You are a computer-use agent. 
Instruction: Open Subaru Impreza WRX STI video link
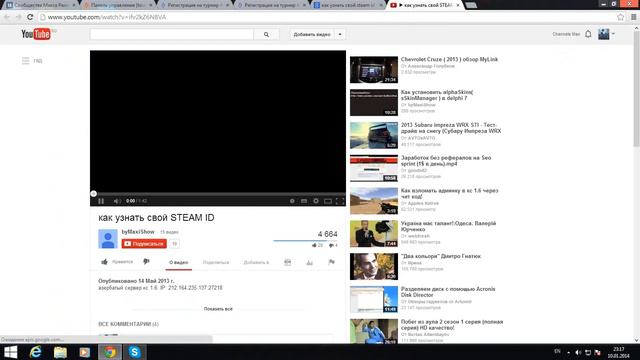(451, 128)
